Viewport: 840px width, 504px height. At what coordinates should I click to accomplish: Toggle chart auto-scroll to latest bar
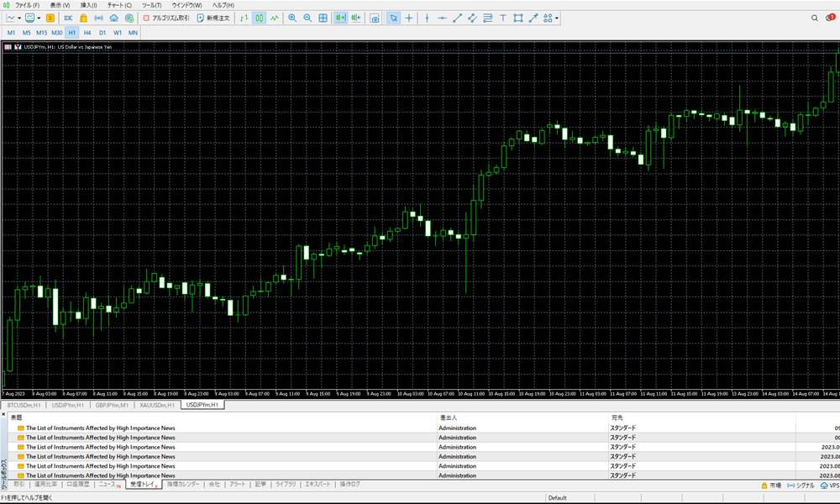(x=340, y=18)
